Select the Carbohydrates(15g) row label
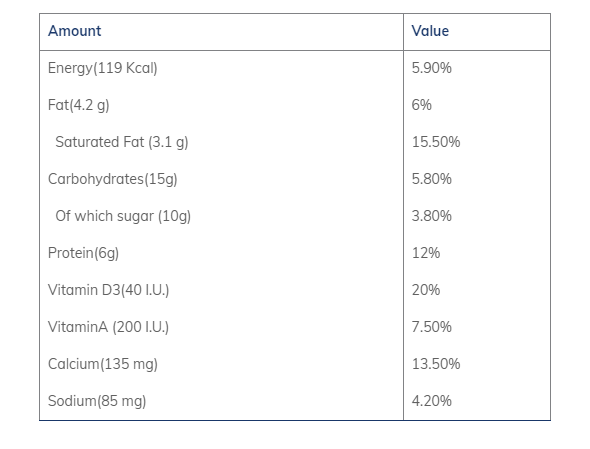 tap(113, 179)
